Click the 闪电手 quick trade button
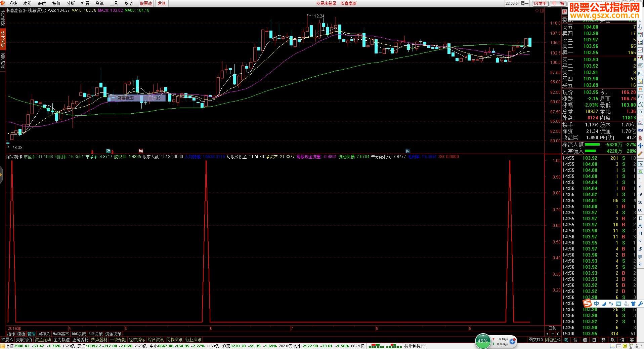 [540, 3]
